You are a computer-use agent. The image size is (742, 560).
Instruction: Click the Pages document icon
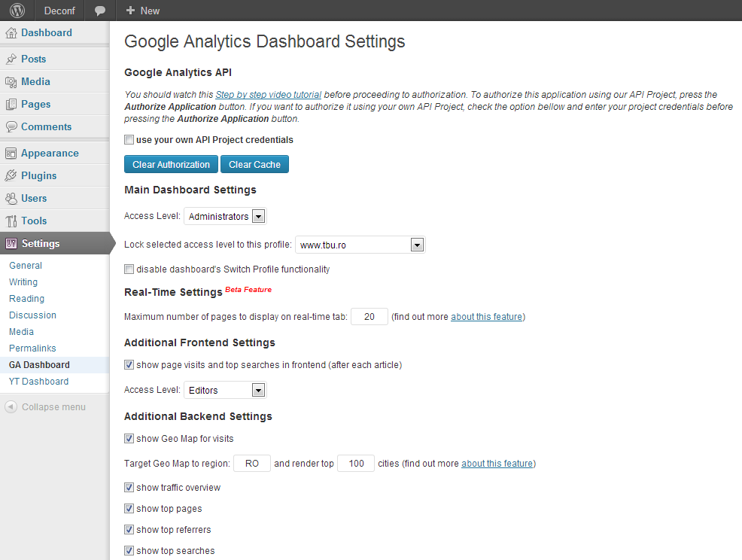pos(11,104)
